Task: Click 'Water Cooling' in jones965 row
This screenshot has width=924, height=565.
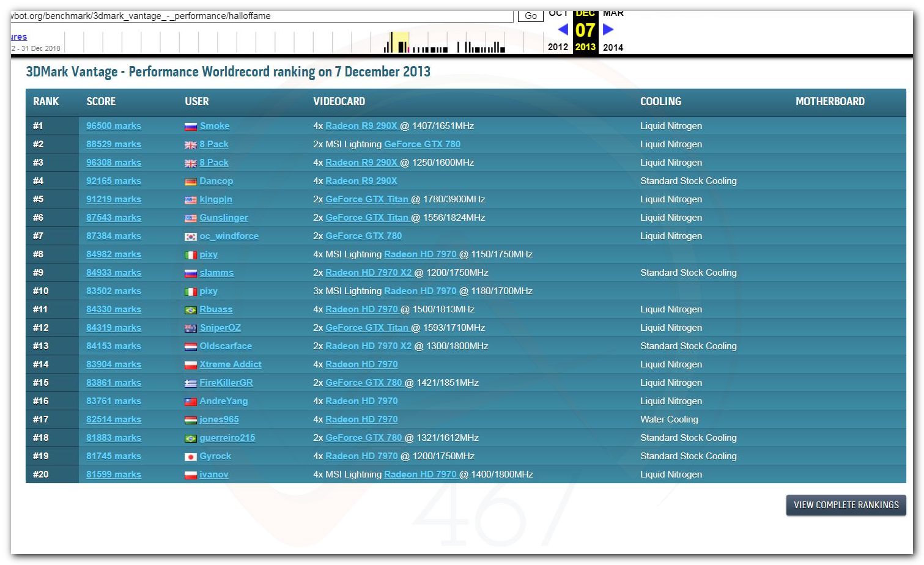Action: pyautogui.click(x=669, y=419)
